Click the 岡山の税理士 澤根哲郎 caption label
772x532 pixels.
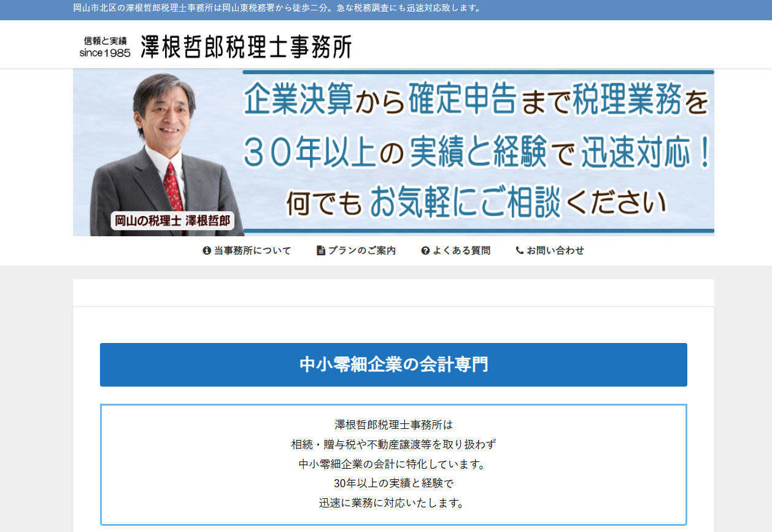[x=172, y=221]
